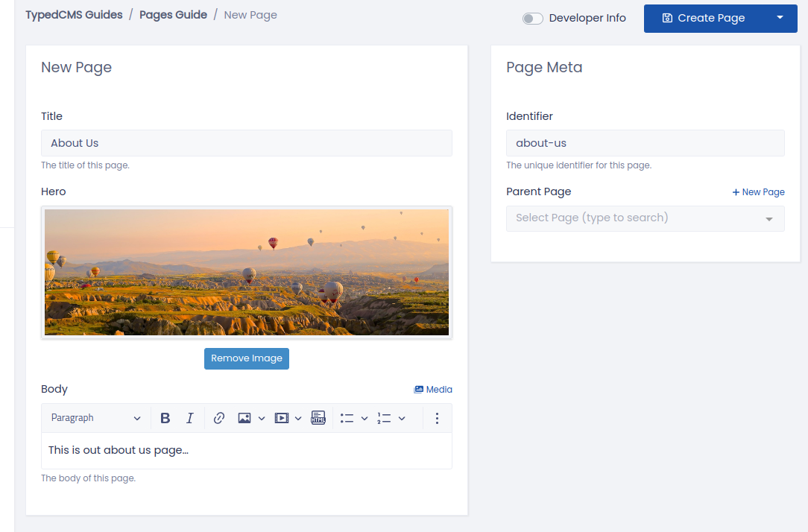This screenshot has height=532, width=808.
Task: Click 'The body of this page.' hint
Action: pos(88,478)
